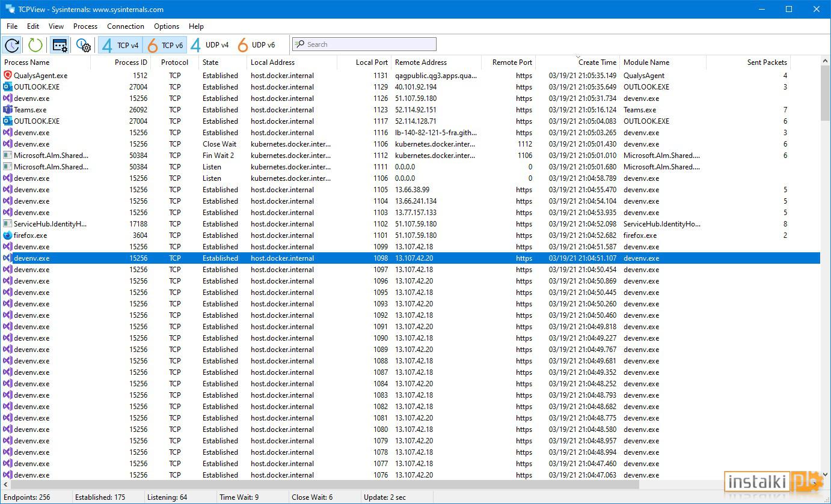The width and height of the screenshot is (831, 504).
Task: Click Process ID 26092
Action: [138, 110]
